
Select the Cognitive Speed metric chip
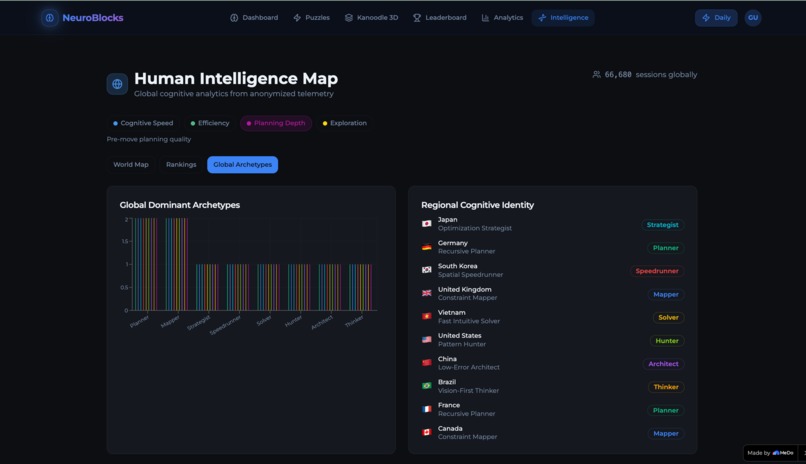(143, 123)
